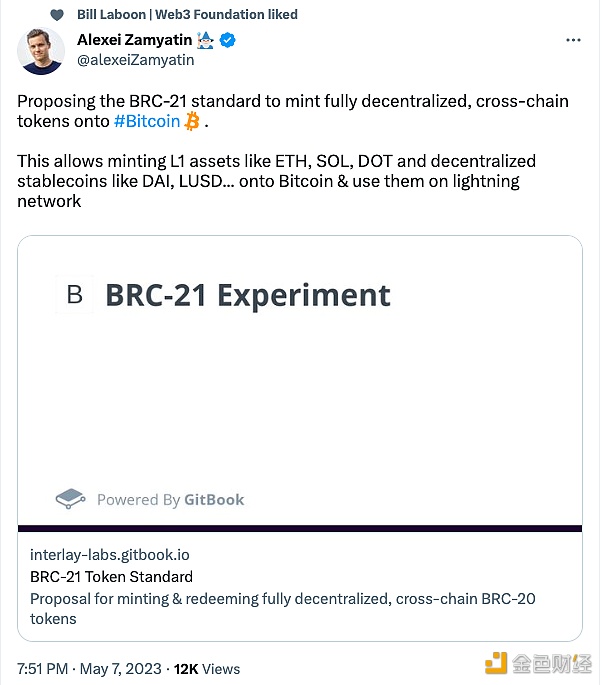Click Powered By GitBook text
The width and height of the screenshot is (603, 685).
click(170, 500)
